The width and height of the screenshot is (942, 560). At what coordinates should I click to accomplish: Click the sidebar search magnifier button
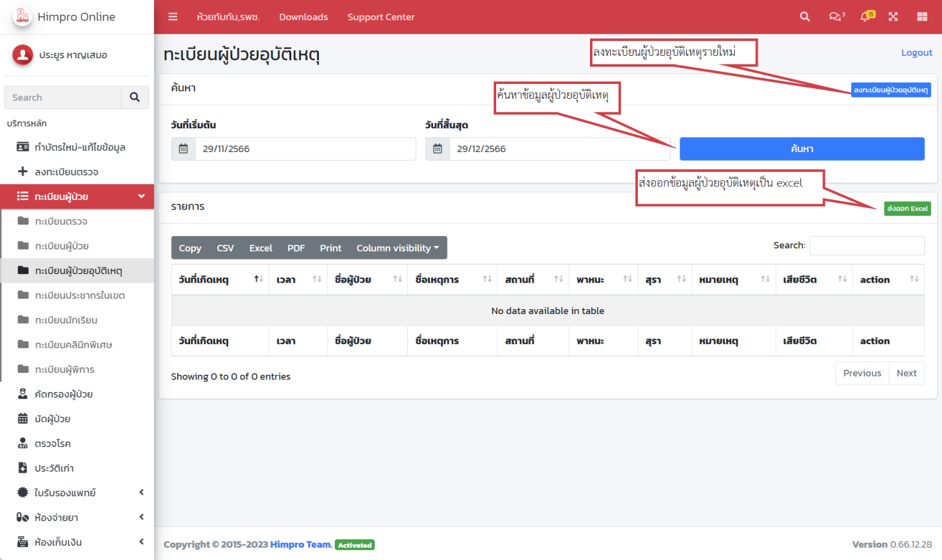pyautogui.click(x=134, y=97)
